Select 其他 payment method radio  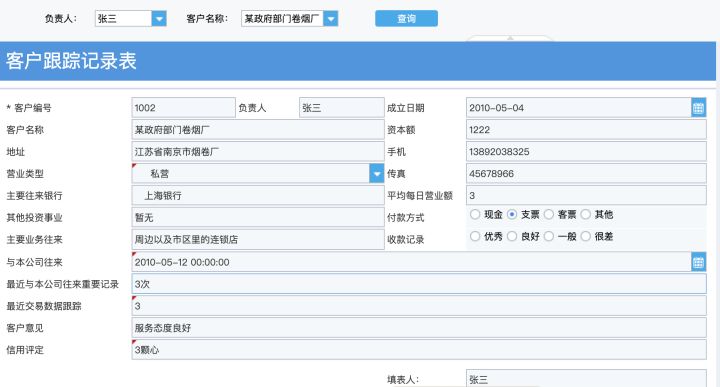[585, 214]
